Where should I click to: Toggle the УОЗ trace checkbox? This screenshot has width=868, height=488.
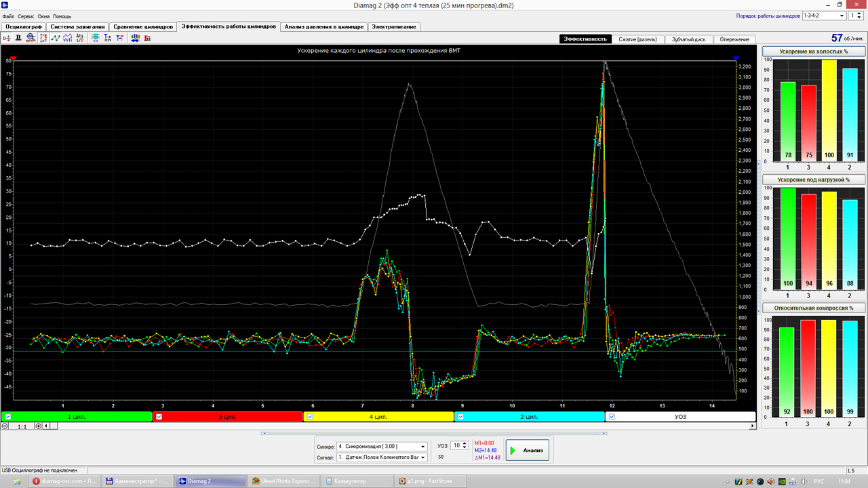click(x=612, y=417)
